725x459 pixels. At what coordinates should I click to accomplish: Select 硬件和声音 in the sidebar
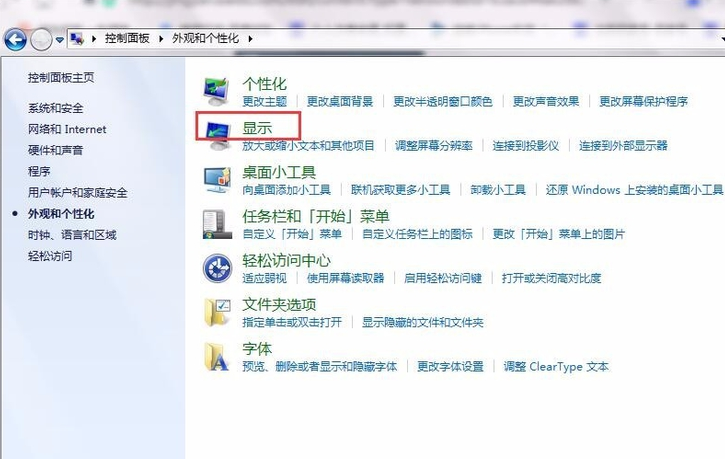(55, 150)
